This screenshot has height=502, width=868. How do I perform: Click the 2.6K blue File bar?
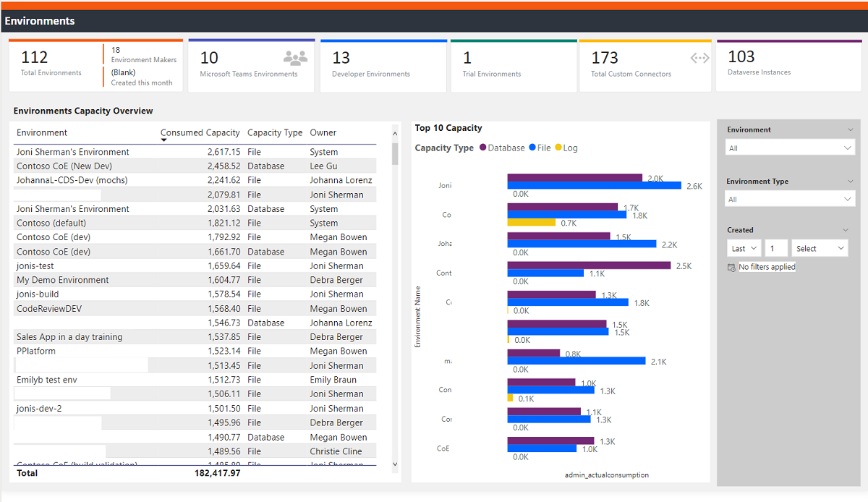point(595,186)
